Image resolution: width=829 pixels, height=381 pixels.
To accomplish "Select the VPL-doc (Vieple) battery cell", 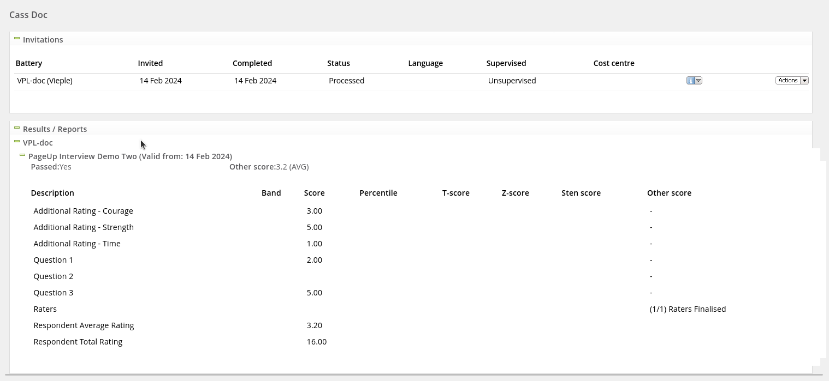I will pos(44,81).
